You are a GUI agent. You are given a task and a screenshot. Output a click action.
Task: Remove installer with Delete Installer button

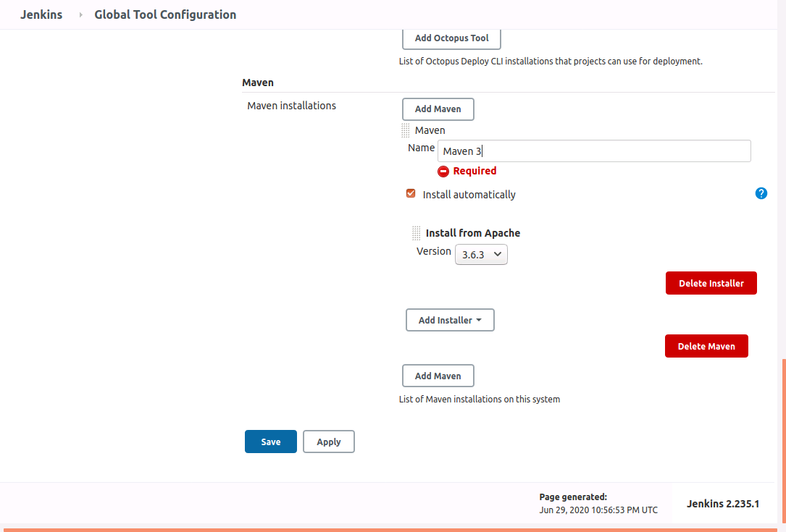(711, 284)
